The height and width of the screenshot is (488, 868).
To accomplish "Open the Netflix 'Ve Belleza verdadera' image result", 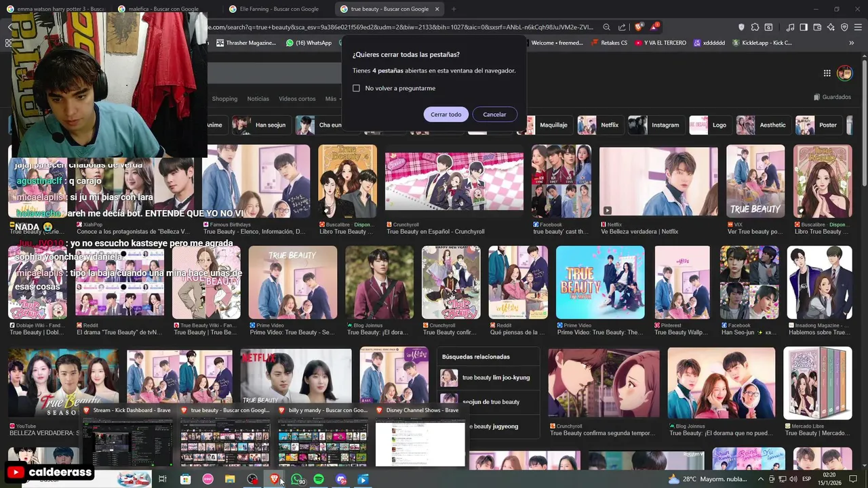I will 658,181.
